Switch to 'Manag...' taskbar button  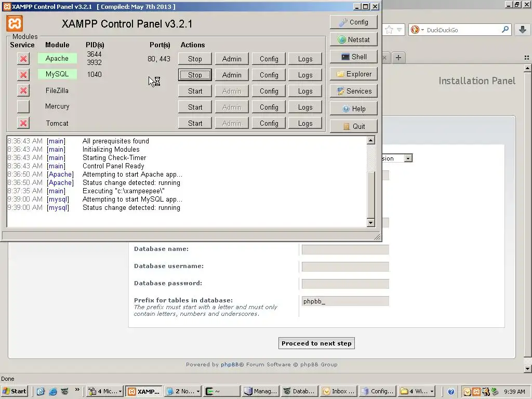pos(261,391)
